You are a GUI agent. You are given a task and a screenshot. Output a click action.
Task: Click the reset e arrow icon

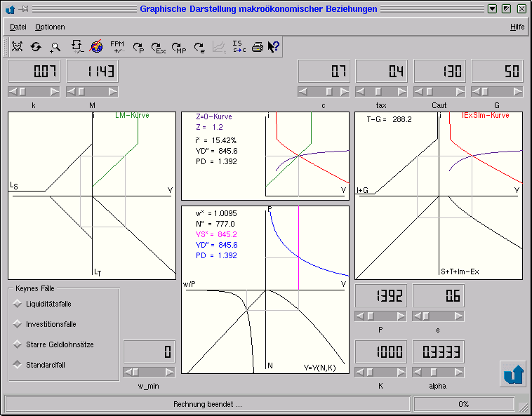(199, 48)
